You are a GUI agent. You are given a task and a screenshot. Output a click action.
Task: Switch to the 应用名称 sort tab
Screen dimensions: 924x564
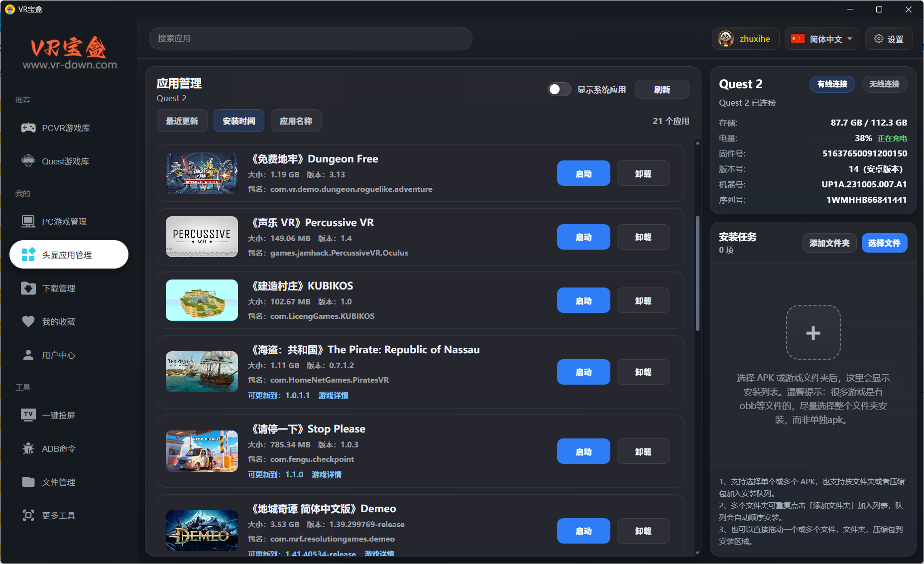coord(296,121)
